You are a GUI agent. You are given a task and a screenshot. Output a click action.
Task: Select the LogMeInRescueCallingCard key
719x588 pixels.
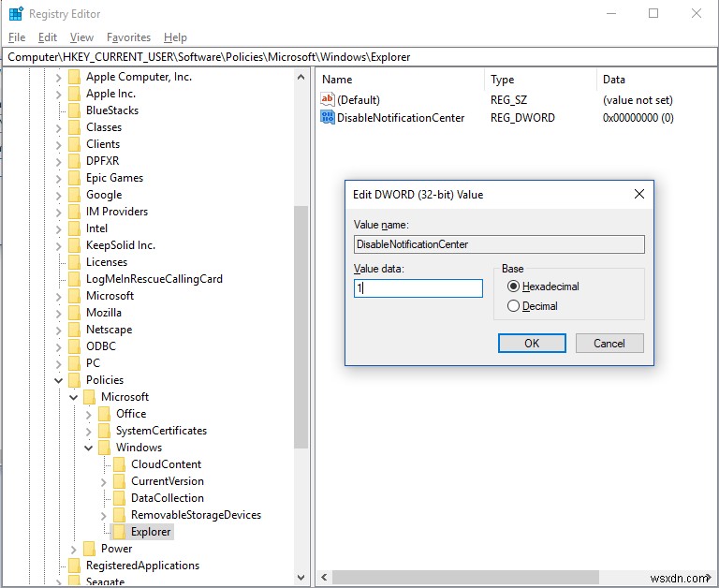pyautogui.click(x=154, y=279)
